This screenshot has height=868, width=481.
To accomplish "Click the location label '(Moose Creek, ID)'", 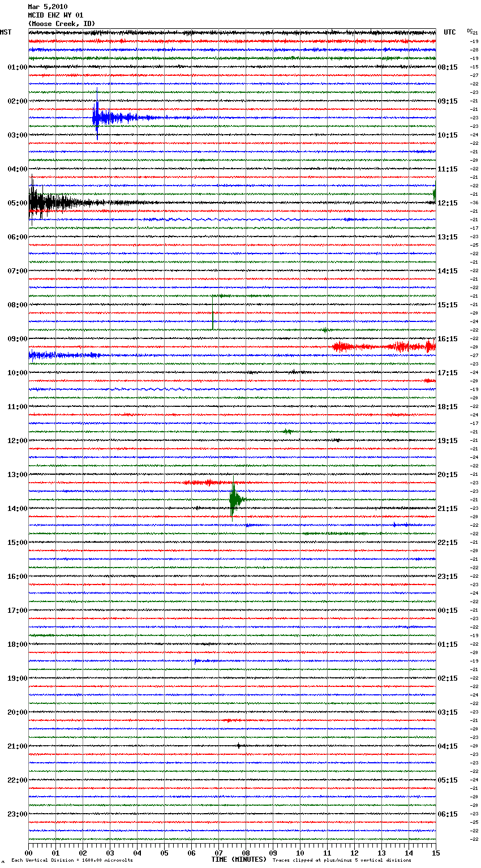I will point(61,24).
